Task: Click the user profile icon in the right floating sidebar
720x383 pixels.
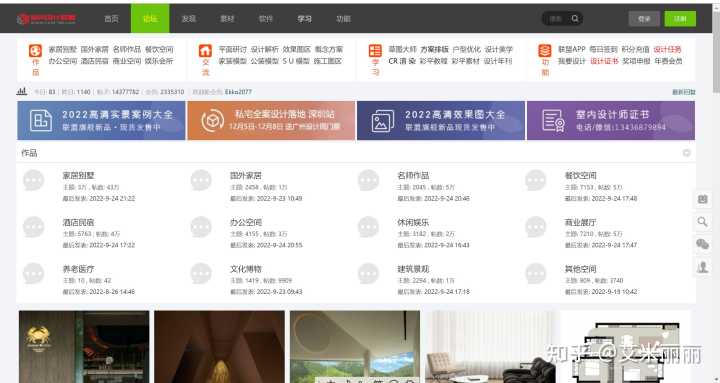Action: [703, 267]
